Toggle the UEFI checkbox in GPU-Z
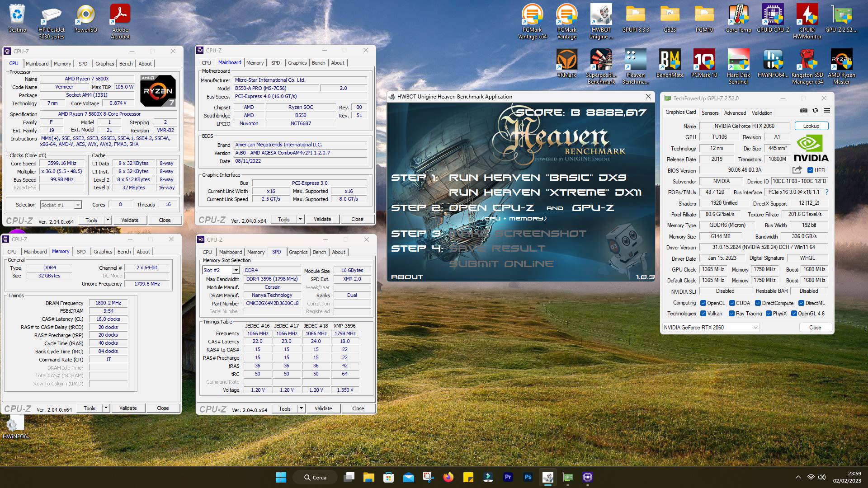This screenshot has width=868, height=488. coord(810,170)
